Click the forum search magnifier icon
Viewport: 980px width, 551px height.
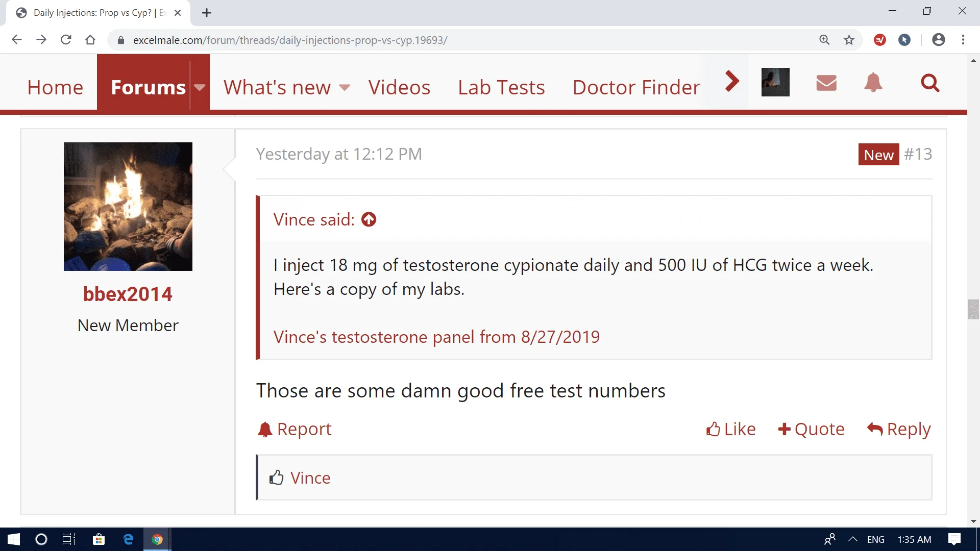[x=930, y=83]
